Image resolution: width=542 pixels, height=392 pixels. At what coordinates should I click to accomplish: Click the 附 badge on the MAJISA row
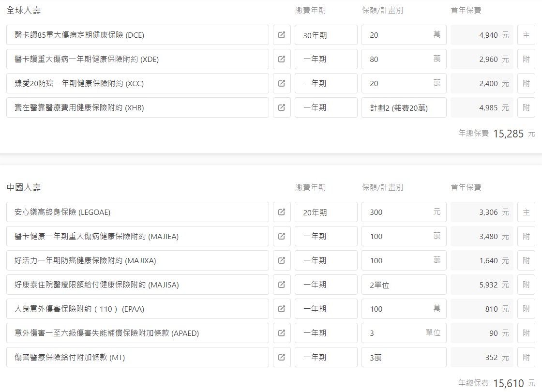pyautogui.click(x=526, y=285)
